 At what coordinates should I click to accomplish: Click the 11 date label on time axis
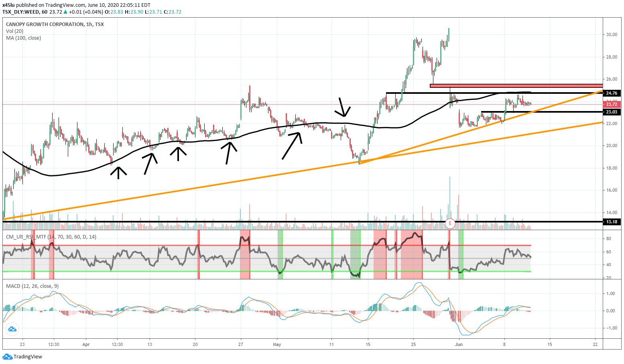pyautogui.click(x=331, y=344)
